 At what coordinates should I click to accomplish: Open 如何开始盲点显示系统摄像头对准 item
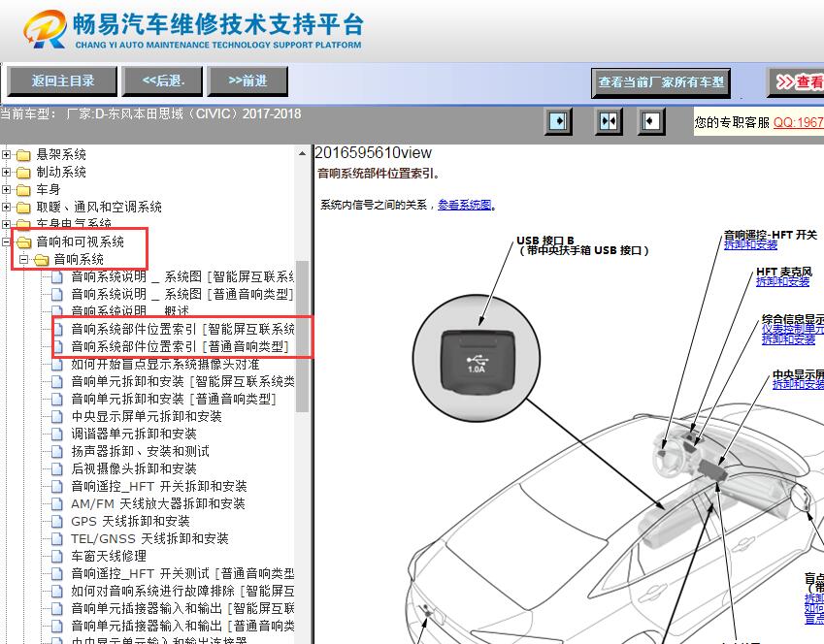point(165,364)
